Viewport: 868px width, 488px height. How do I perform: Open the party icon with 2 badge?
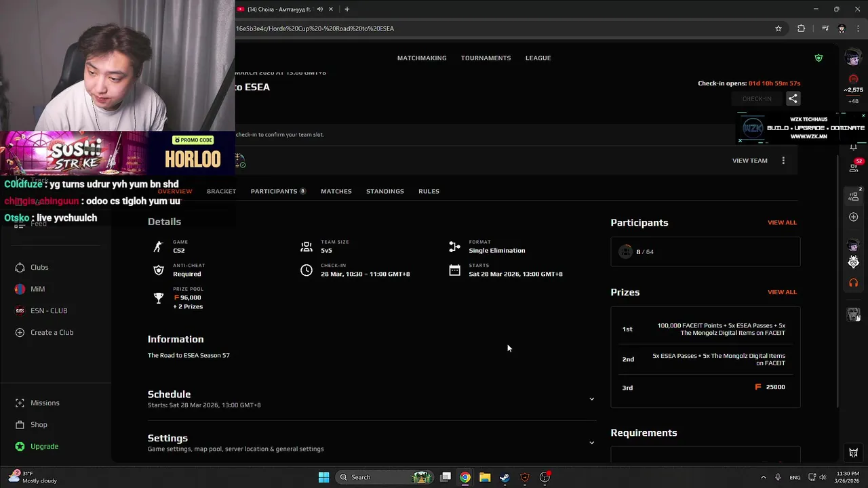point(854,197)
